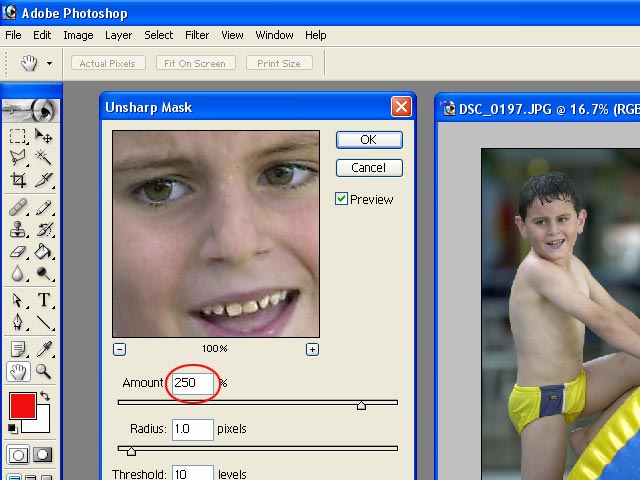Toggle the Preview checkbox
Viewport: 640px width, 480px height.
click(341, 199)
